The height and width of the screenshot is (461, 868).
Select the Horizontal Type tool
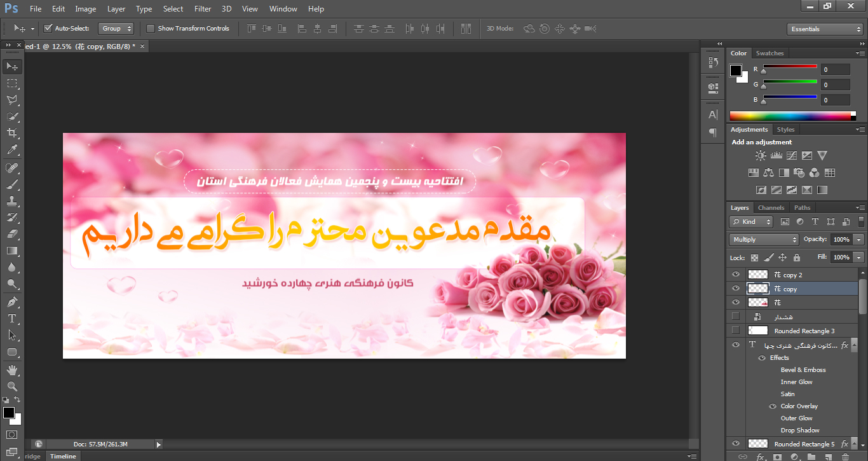pyautogui.click(x=12, y=318)
